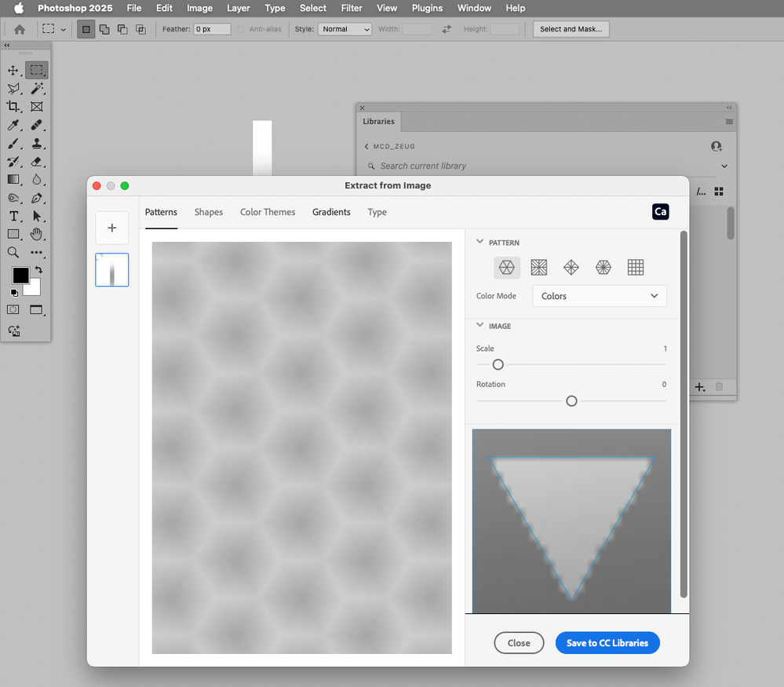Select the Pen tool
This screenshot has width=784, height=687.
[37, 198]
